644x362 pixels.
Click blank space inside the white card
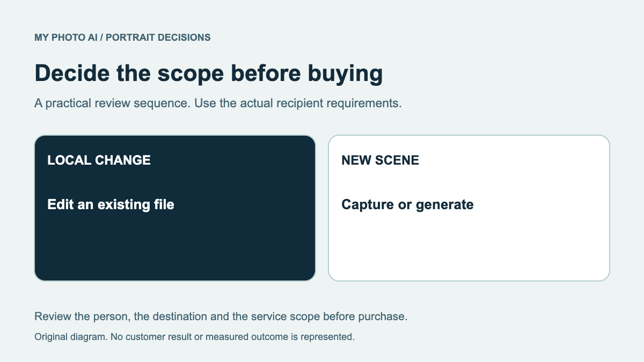click(x=469, y=247)
